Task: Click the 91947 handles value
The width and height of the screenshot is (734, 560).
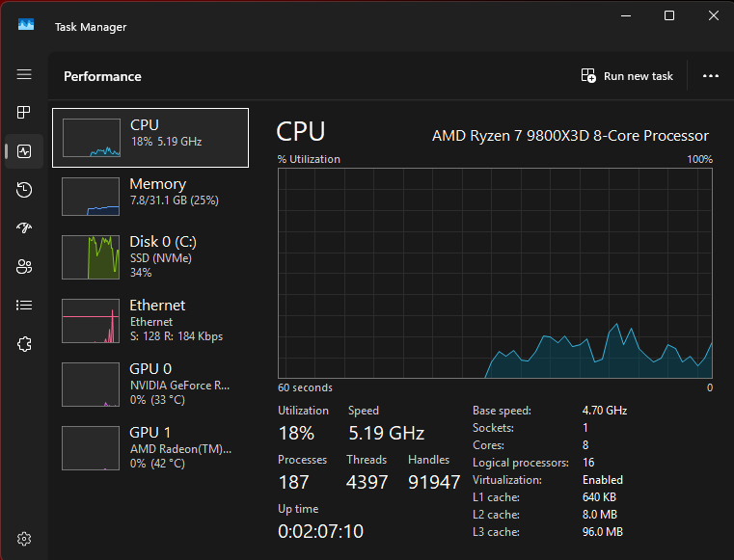Action: [434, 482]
